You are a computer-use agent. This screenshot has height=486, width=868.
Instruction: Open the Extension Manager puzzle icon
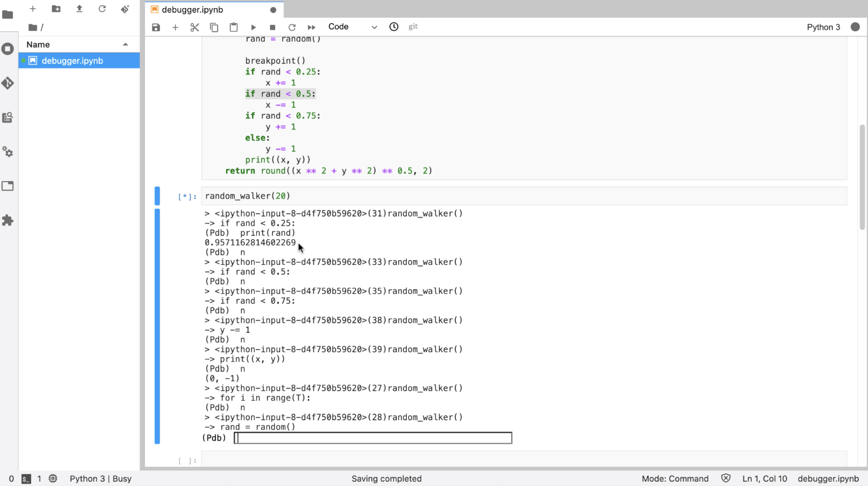[8, 220]
